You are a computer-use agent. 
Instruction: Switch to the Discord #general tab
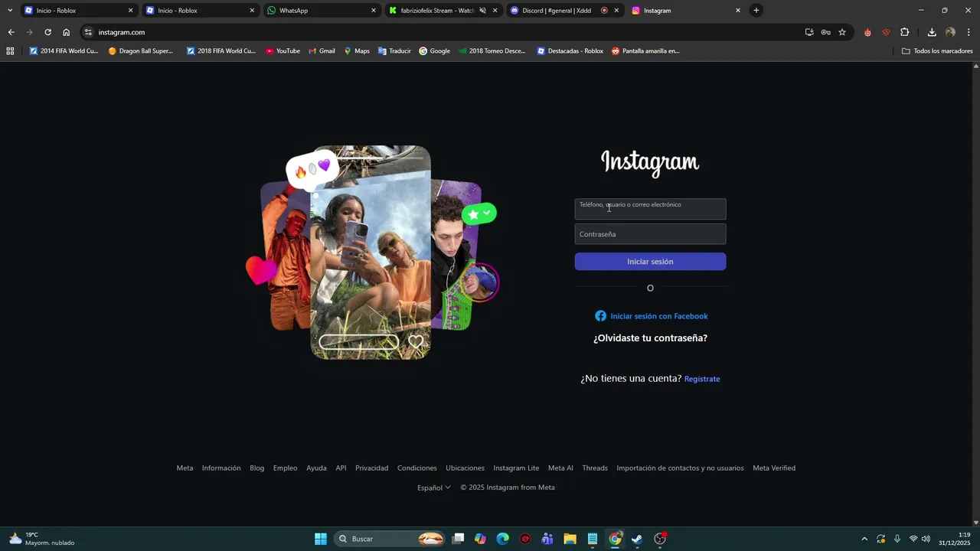(x=564, y=11)
